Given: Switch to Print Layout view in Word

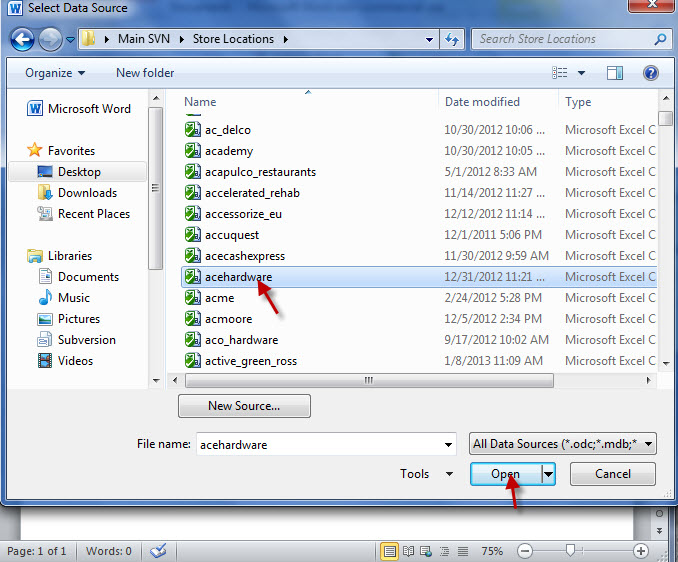Looking at the screenshot, I should coord(389,551).
